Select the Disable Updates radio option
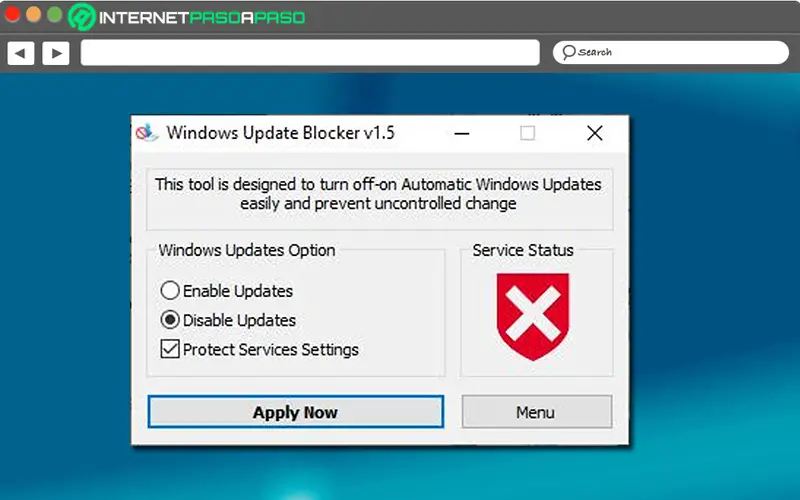The height and width of the screenshot is (500, 800). pyautogui.click(x=170, y=321)
